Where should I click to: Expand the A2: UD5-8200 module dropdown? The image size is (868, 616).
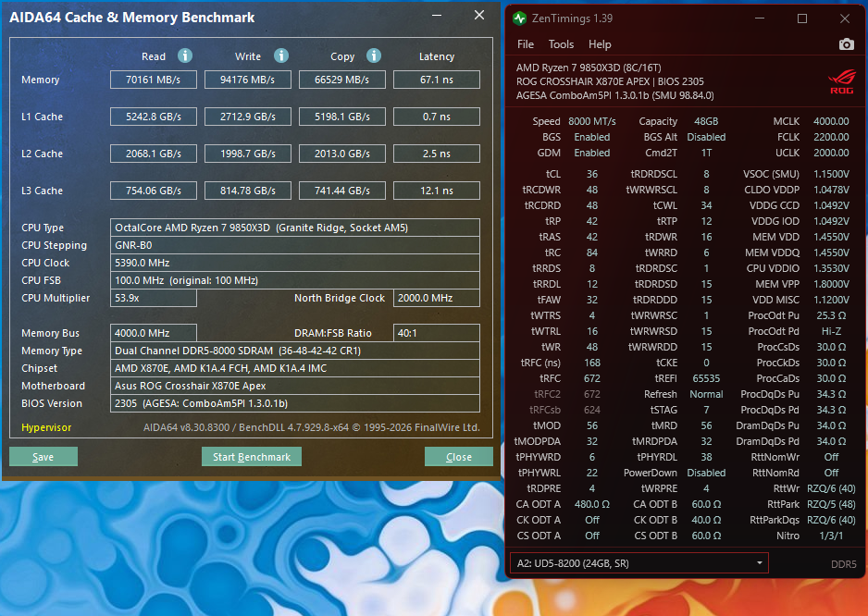tap(639, 563)
